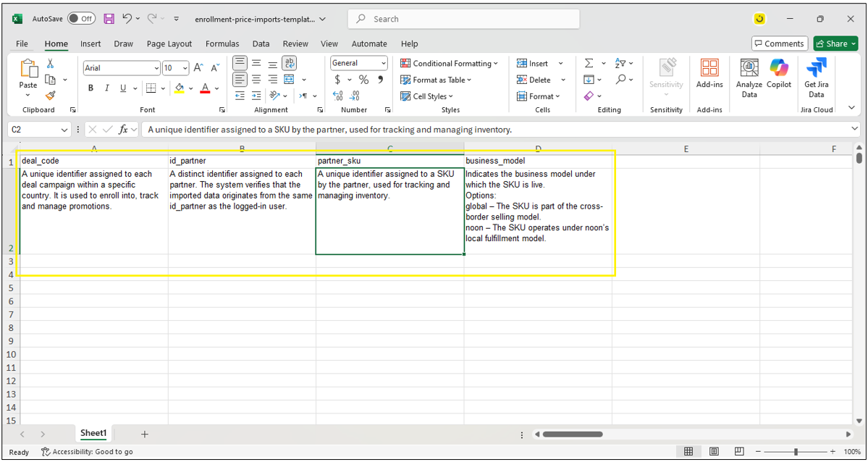868x462 pixels.
Task: Click the zoom slider handle
Action: click(796, 452)
